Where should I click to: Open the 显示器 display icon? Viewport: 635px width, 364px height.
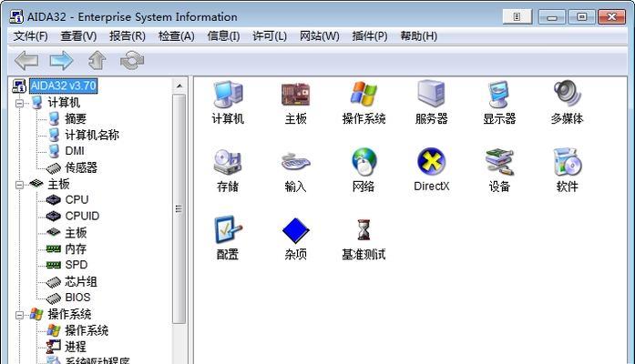[499, 103]
